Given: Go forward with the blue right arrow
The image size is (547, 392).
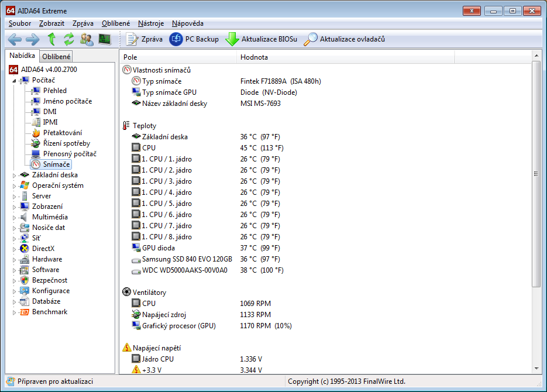Looking at the screenshot, I should 33,39.
